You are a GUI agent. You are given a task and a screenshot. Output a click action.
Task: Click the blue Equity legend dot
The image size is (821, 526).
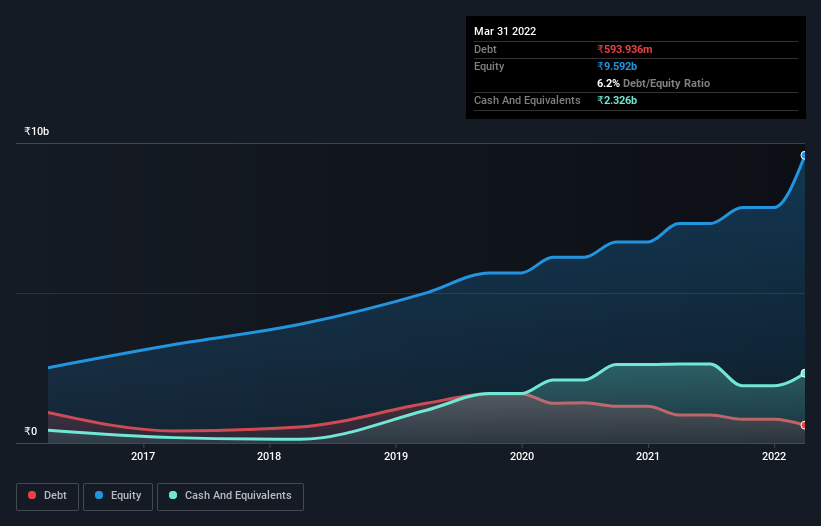pyautogui.click(x=99, y=495)
